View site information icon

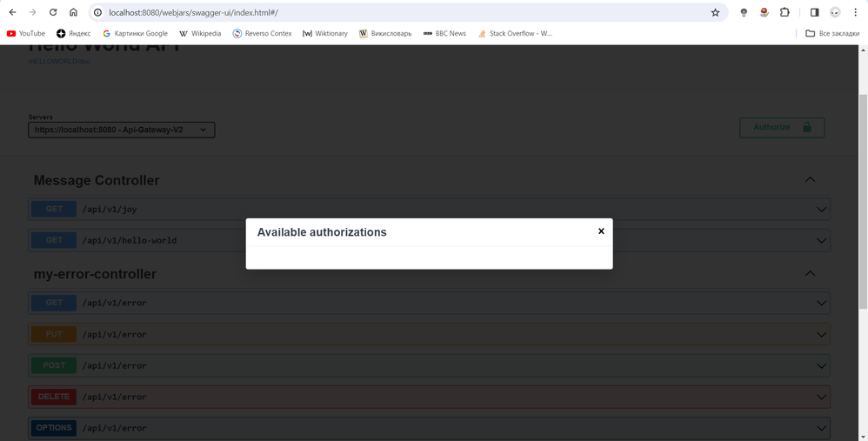click(97, 12)
